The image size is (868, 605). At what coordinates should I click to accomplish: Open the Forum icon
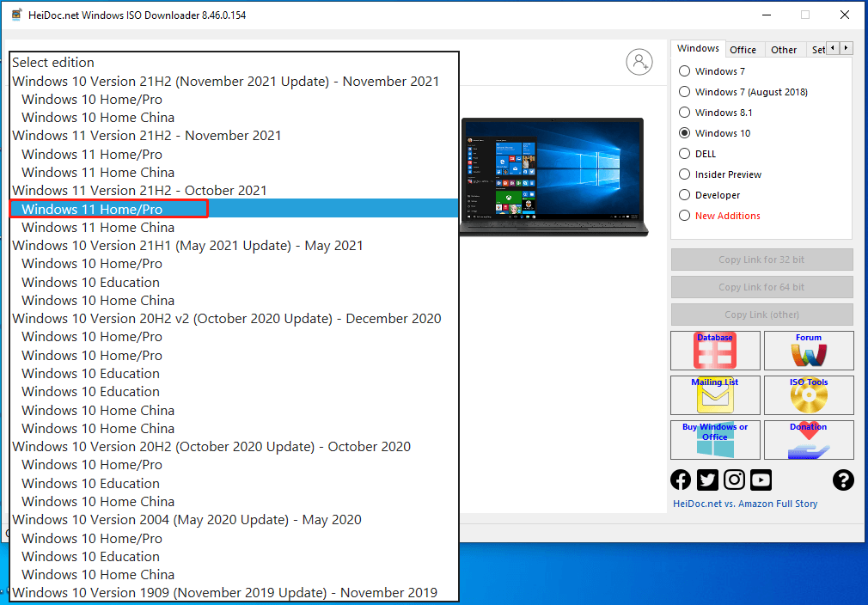809,350
